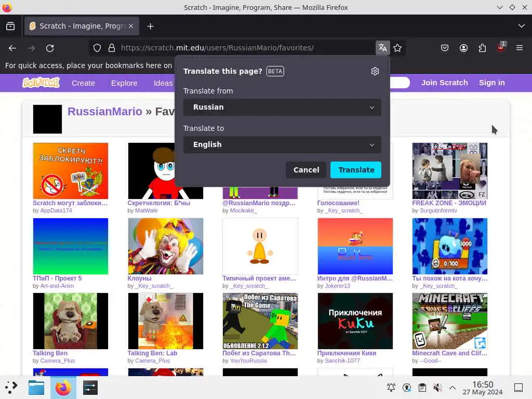Viewport: 532px width, 399px height.
Task: Click the Scratch logo
Action: pos(41,83)
